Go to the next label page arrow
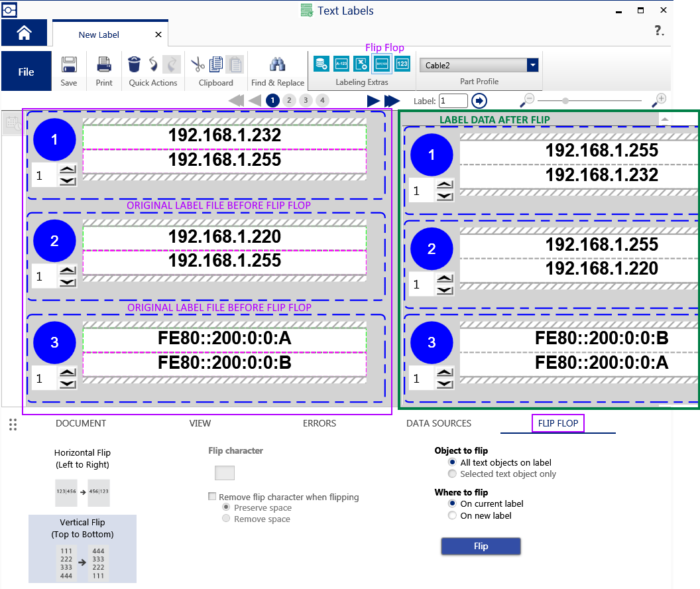Image resolution: width=700 pixels, height=589 pixels. coord(373,101)
